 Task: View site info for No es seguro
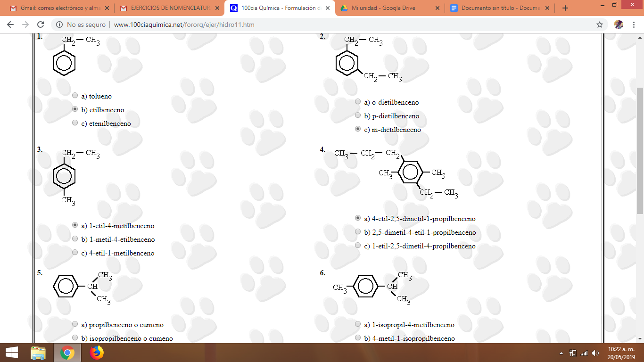[82, 25]
